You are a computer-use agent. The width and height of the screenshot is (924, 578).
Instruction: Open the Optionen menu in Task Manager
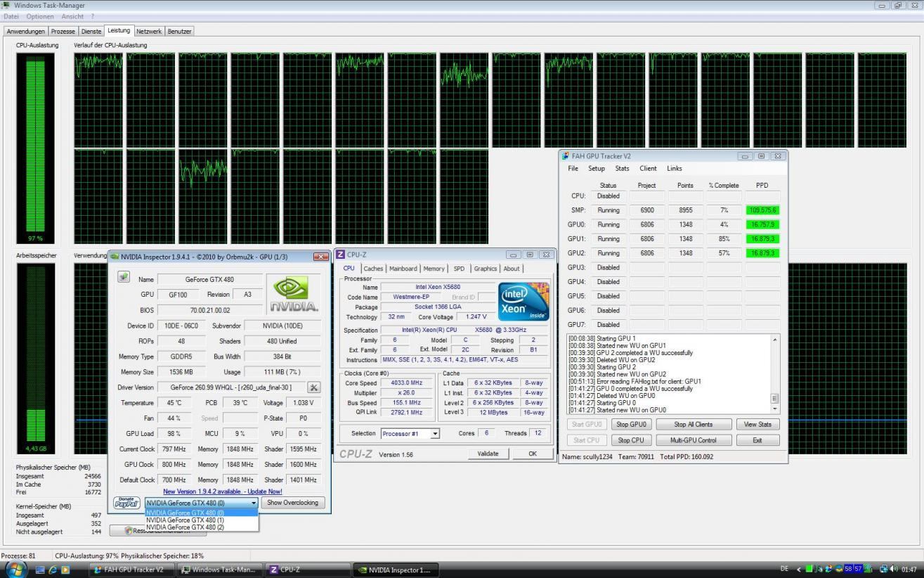pos(39,16)
